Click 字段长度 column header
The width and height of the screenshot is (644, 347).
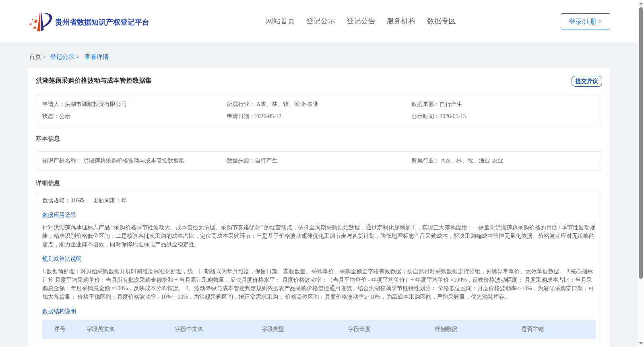click(x=359, y=329)
